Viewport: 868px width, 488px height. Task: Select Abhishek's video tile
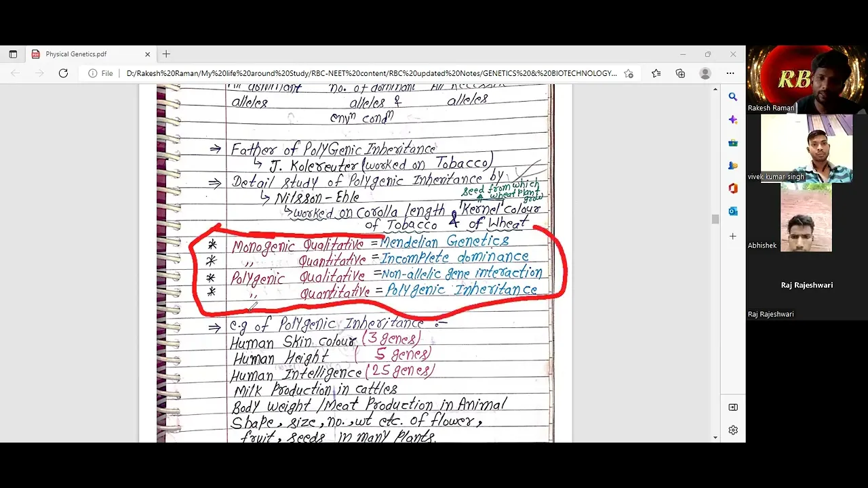pyautogui.click(x=806, y=218)
